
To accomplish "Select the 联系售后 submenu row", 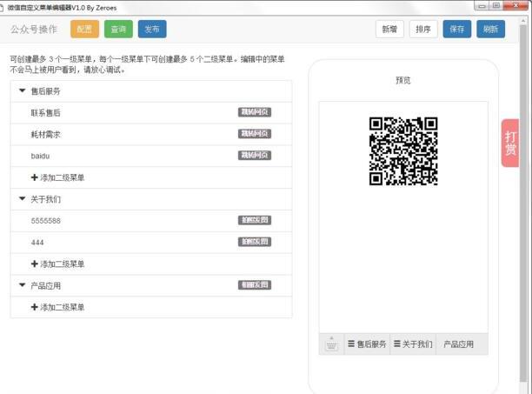I will pos(151,113).
